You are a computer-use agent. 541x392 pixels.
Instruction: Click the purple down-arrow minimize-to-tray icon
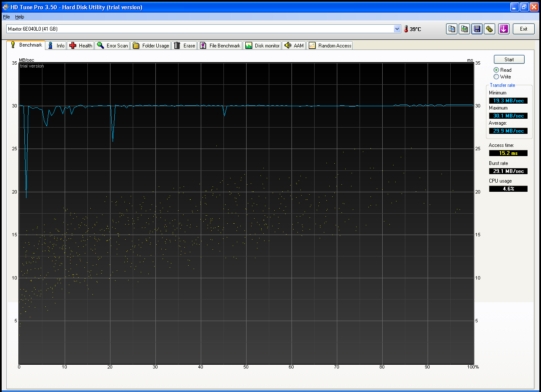tap(504, 29)
